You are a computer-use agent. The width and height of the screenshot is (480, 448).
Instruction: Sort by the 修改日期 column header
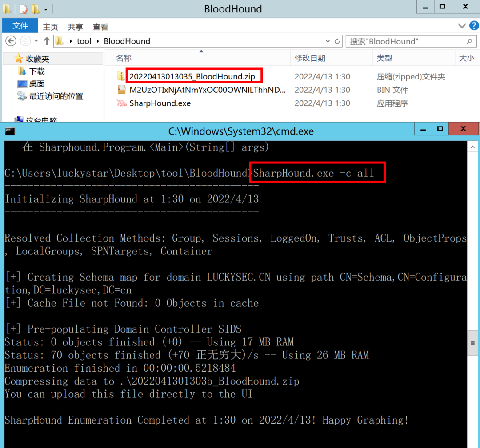tap(331, 58)
